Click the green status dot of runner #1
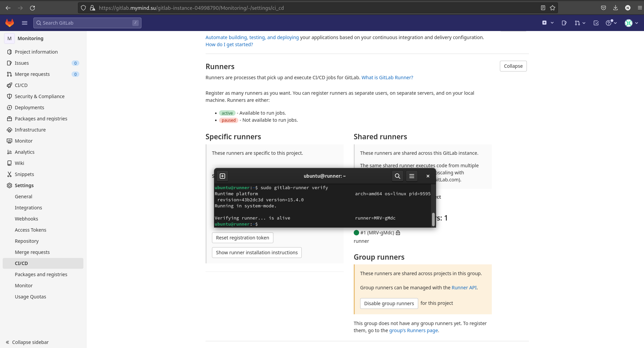Viewport: 644px width, 348px height. pos(356,233)
